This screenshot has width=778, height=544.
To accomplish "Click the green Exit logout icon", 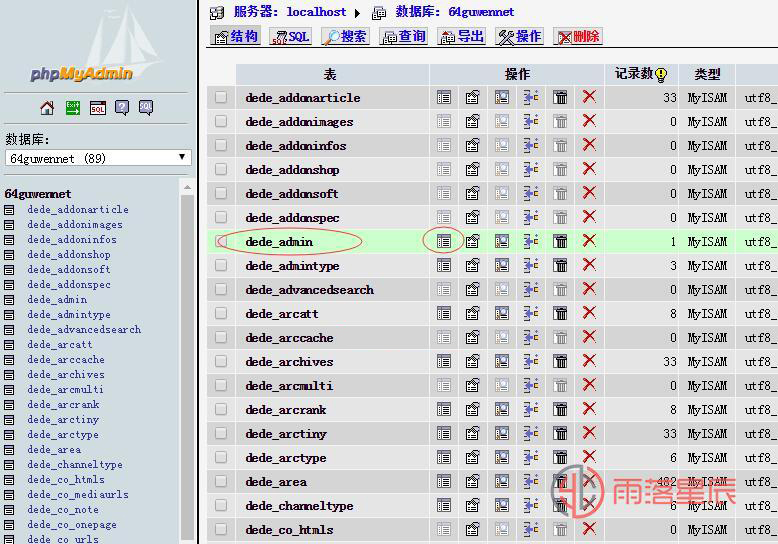I will point(73,108).
